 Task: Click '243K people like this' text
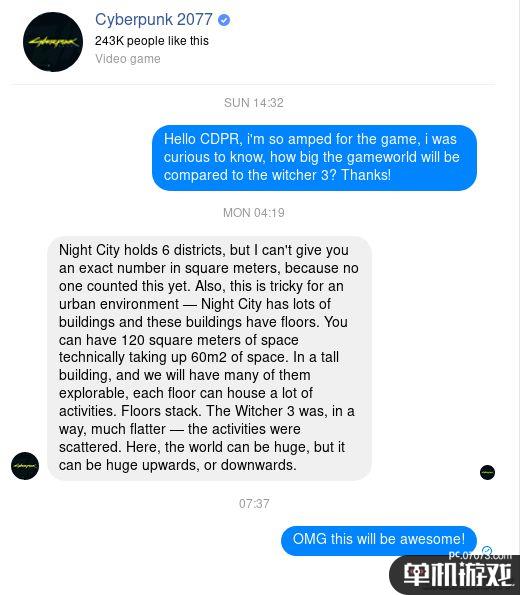152,41
